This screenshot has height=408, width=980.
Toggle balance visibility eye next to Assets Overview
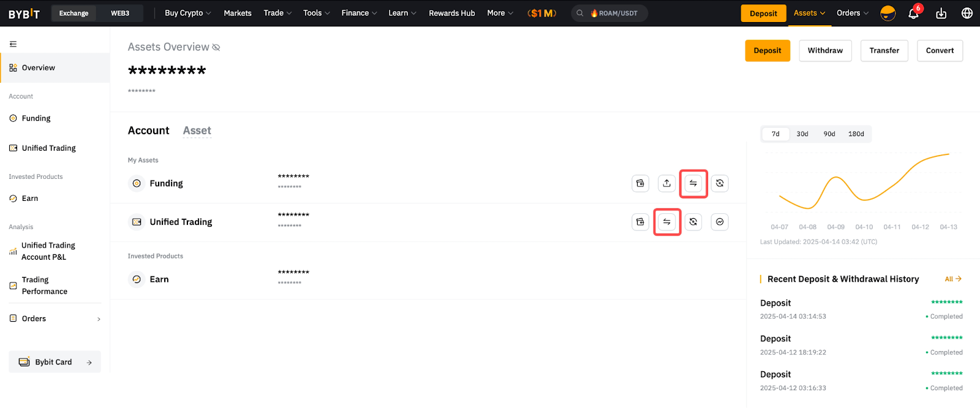(x=216, y=47)
